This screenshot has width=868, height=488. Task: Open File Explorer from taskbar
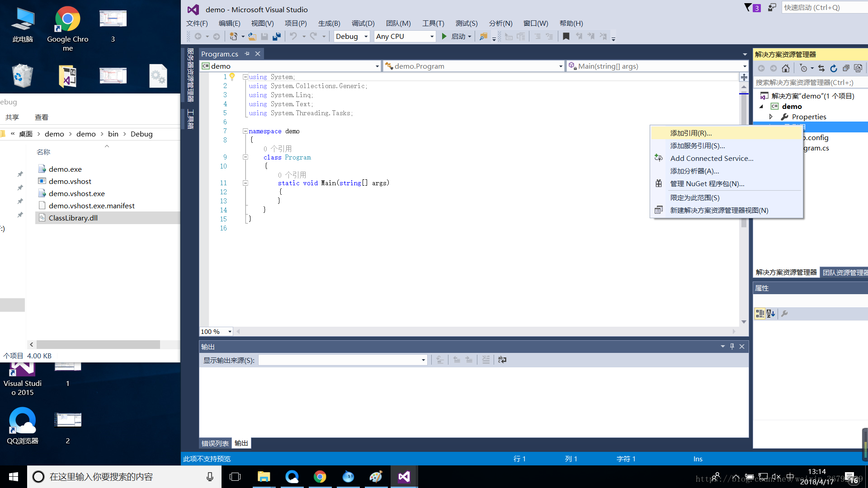pyautogui.click(x=264, y=477)
